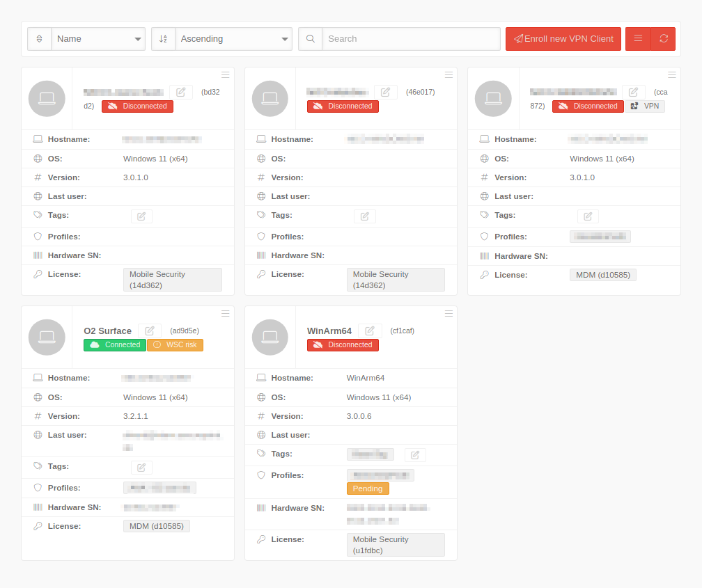Viewport: 702px width, 588px height.
Task: Select the VPN badge on the third card
Action: point(645,106)
